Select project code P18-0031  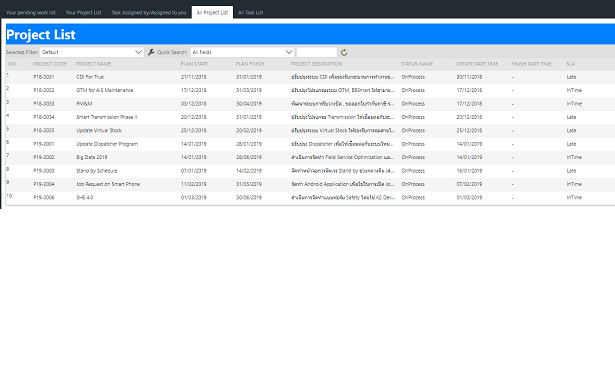[x=44, y=77]
